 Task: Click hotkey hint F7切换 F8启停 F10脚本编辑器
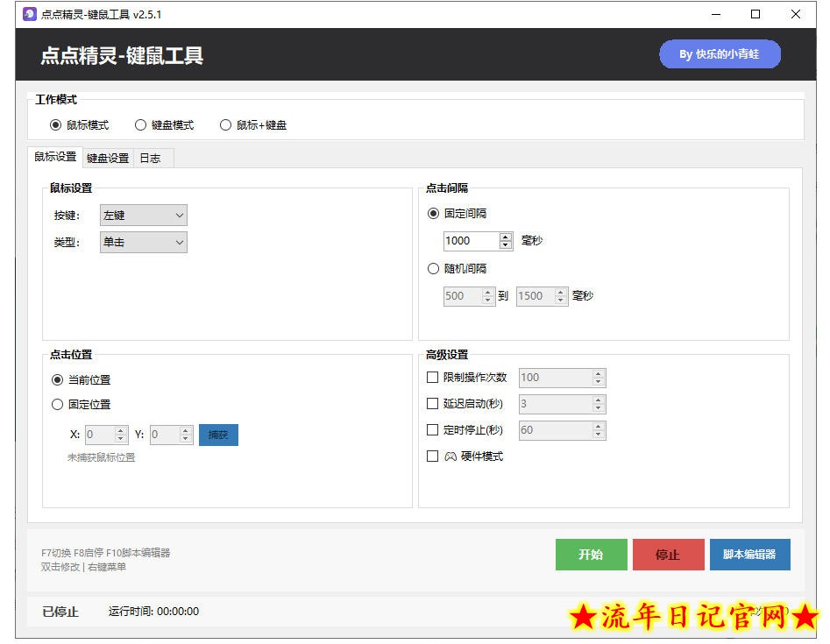click(106, 553)
